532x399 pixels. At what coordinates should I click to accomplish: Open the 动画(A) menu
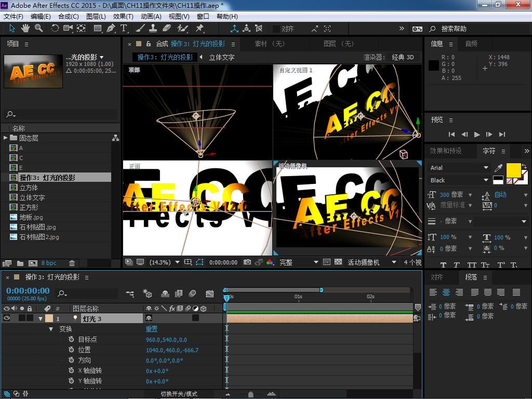151,16
